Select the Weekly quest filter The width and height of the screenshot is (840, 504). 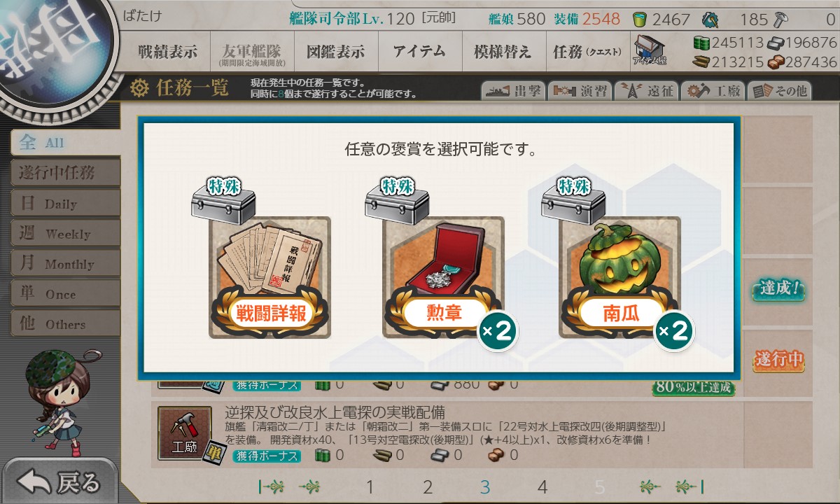[x=66, y=234]
